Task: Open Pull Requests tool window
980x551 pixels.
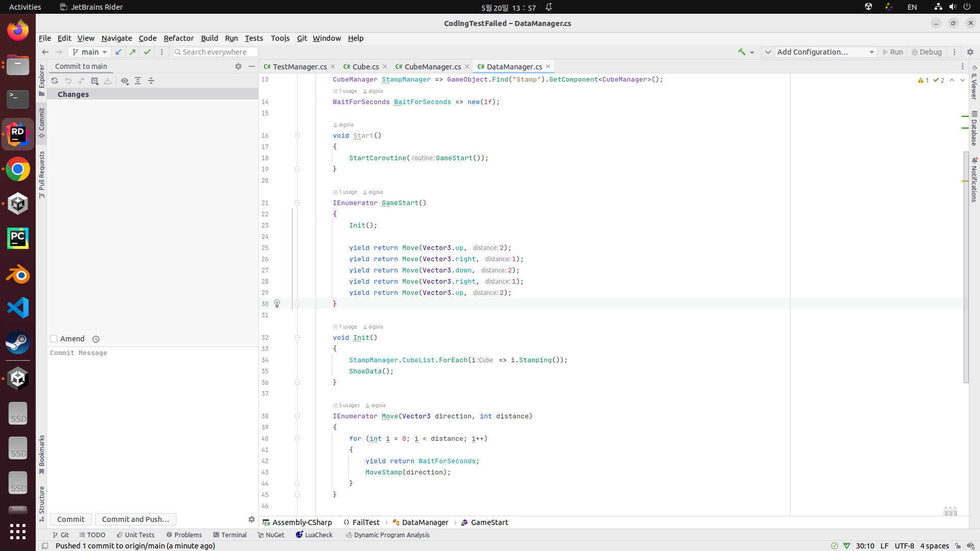Action: click(x=42, y=174)
